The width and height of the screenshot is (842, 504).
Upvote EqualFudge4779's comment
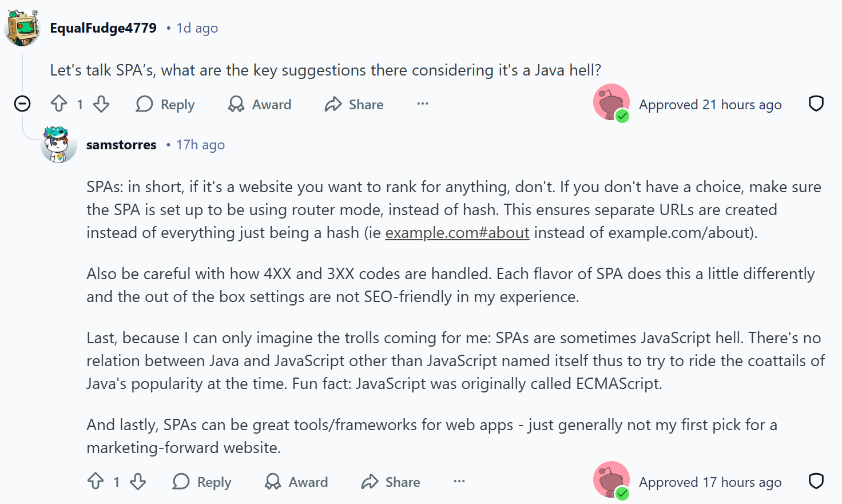tap(59, 104)
